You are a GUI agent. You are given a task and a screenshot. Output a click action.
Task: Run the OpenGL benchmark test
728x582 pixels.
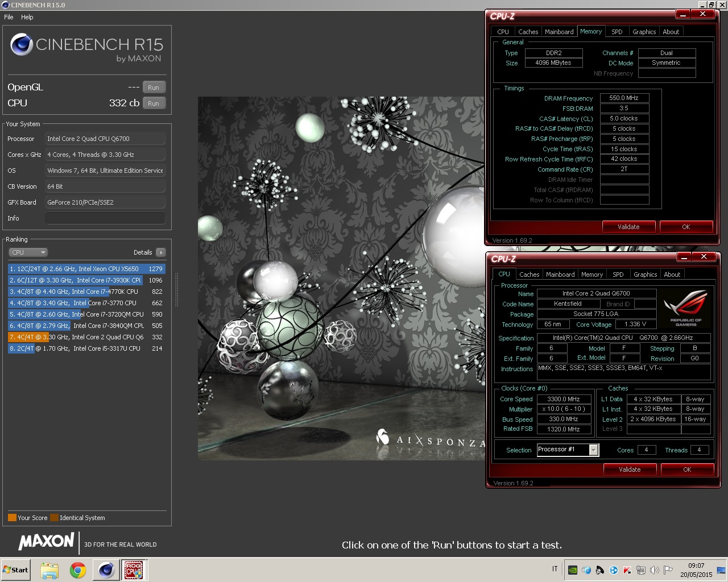(154, 88)
